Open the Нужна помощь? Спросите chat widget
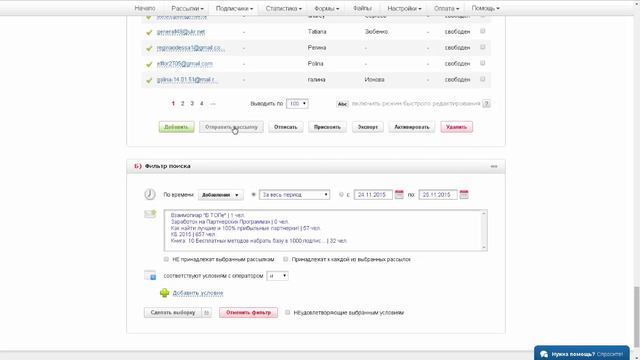This screenshot has width=640, height=360. (x=582, y=353)
